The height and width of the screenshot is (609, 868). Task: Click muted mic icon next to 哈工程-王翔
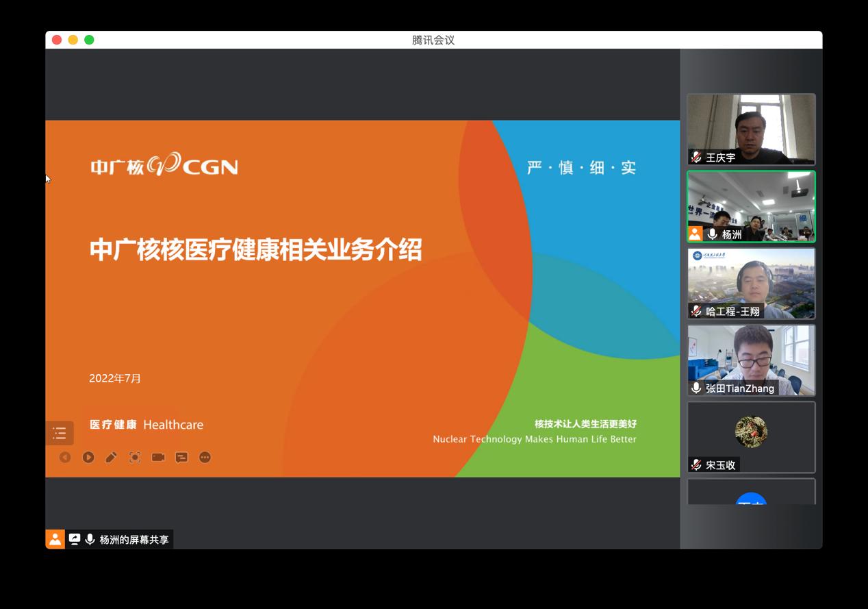(696, 311)
